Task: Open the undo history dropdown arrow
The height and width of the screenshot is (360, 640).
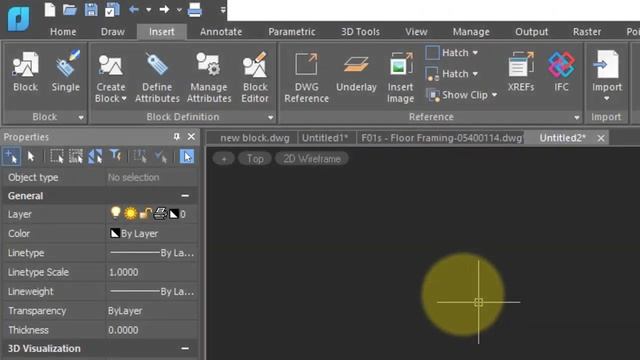Action: click(x=149, y=10)
